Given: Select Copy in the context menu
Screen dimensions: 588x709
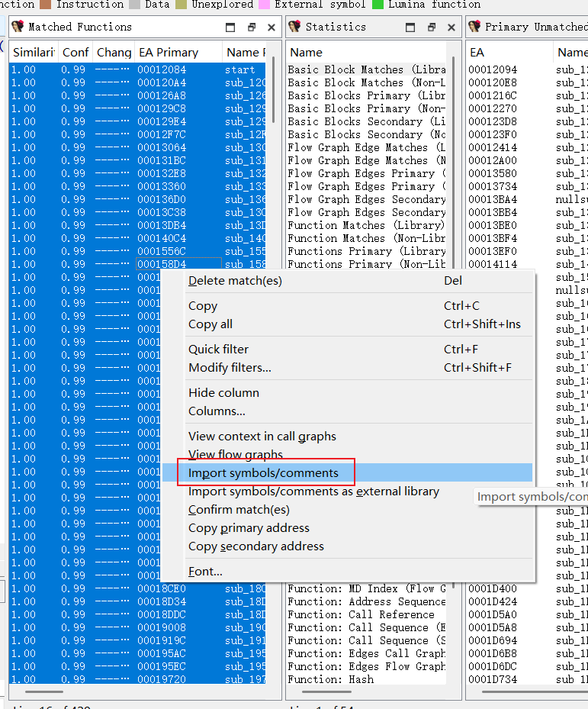Looking at the screenshot, I should coord(347,306).
